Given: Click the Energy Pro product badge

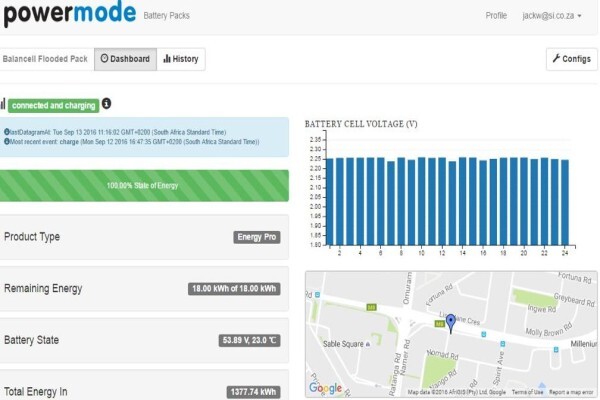Looking at the screenshot, I should point(257,237).
